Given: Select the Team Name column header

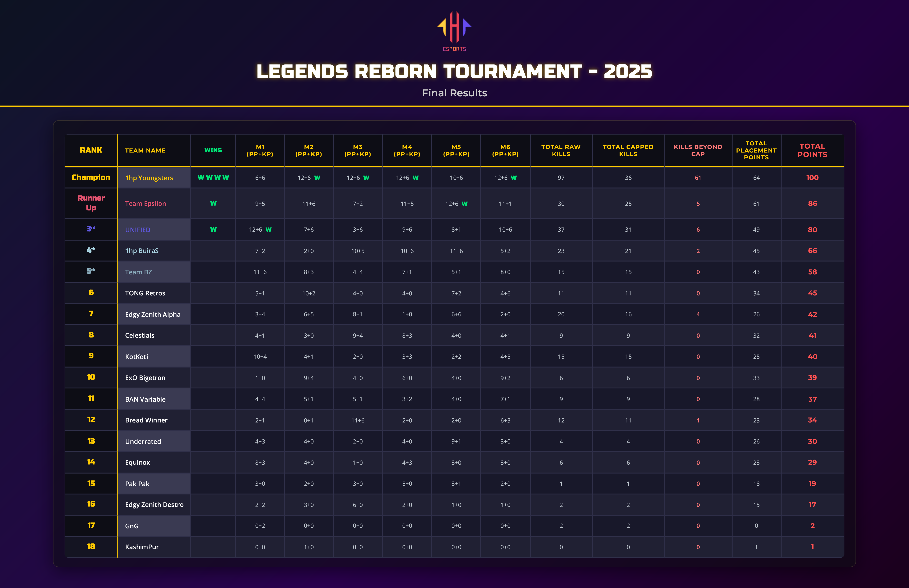Looking at the screenshot, I should 145,150.
